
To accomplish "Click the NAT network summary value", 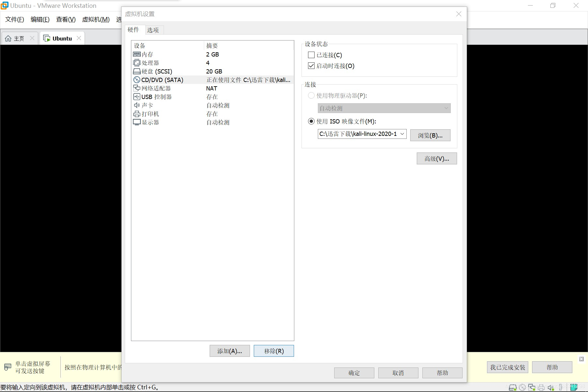I will coord(211,88).
